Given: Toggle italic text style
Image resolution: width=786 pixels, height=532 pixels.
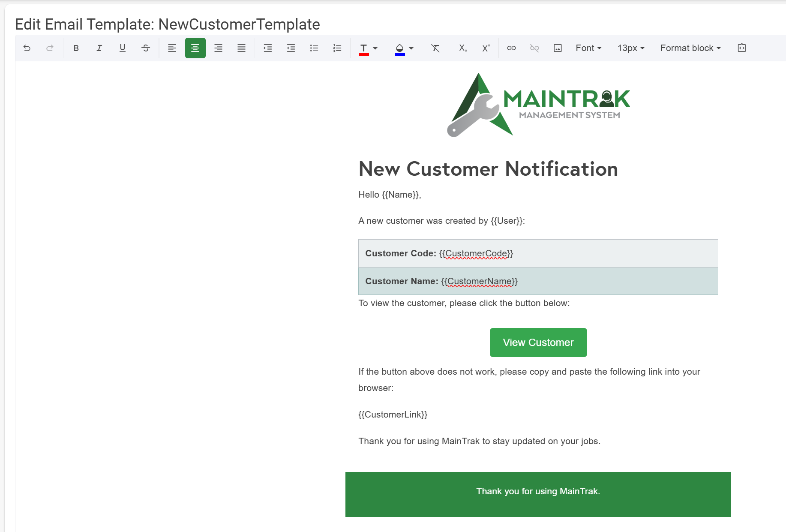Looking at the screenshot, I should point(99,48).
